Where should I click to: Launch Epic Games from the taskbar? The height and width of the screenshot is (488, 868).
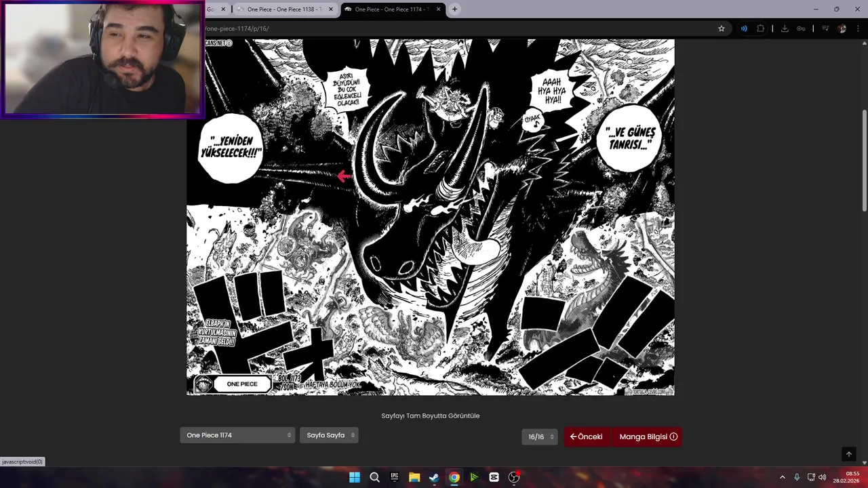click(x=395, y=477)
